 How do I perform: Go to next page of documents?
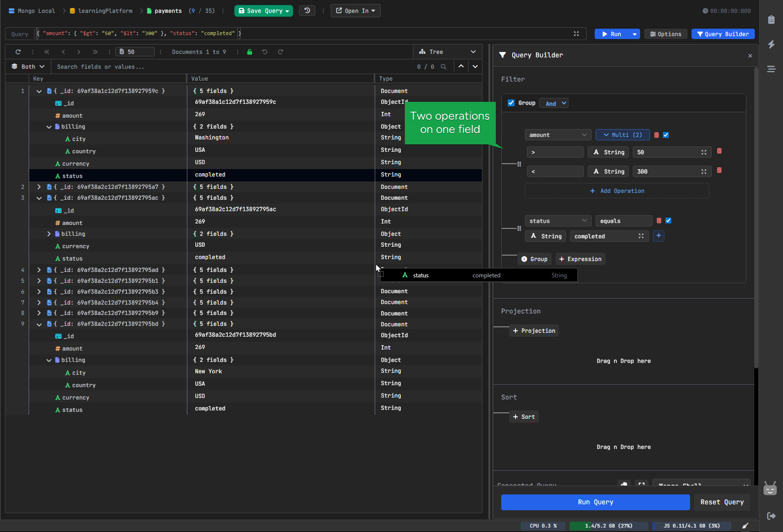point(79,52)
